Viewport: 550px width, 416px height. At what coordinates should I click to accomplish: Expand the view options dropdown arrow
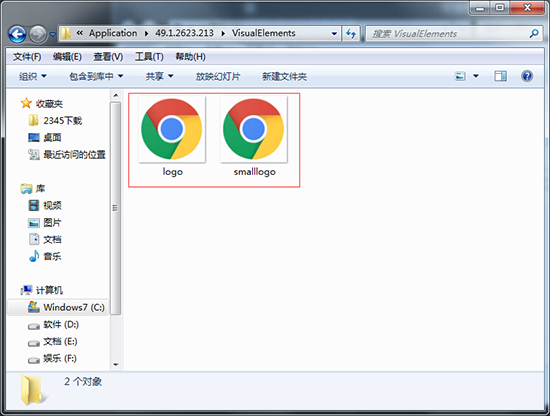tap(476, 76)
